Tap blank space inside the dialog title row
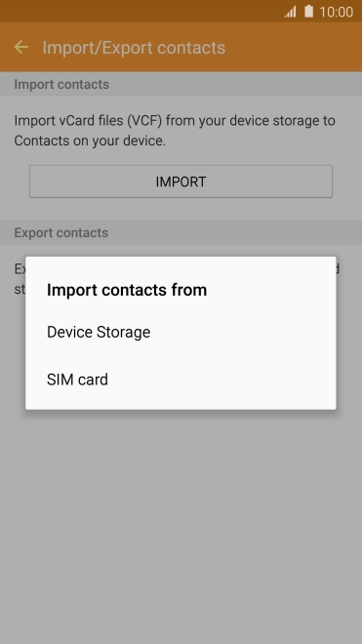362x644 pixels. [271, 290]
